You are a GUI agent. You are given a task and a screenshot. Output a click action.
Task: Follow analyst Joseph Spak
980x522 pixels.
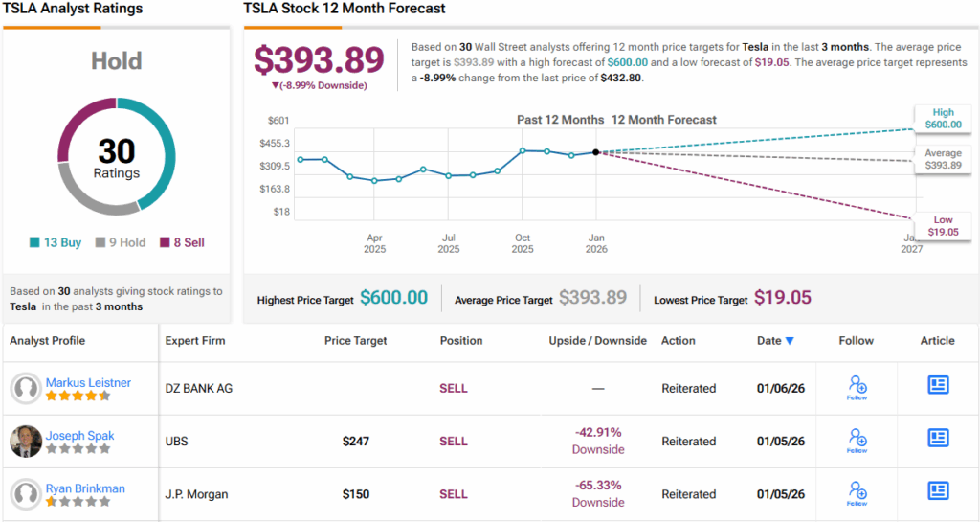(x=857, y=440)
